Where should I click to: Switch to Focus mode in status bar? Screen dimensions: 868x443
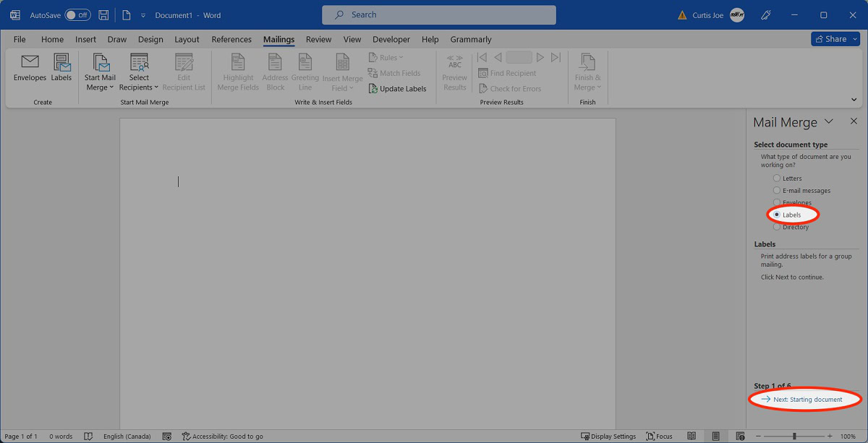(x=659, y=436)
